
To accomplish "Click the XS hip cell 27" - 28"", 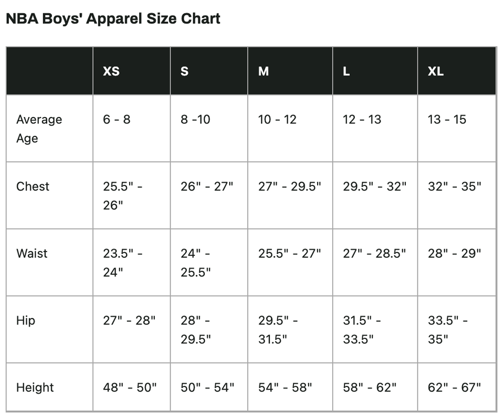I will [129, 320].
